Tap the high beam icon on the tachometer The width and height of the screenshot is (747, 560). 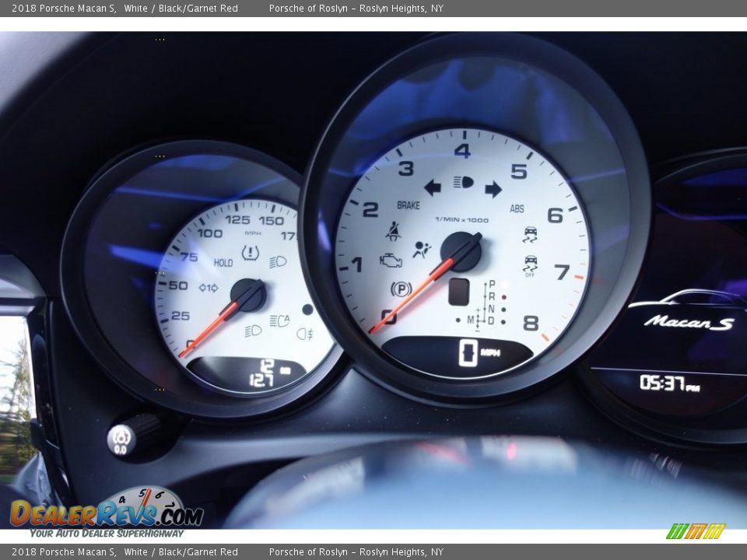pyautogui.click(x=463, y=183)
